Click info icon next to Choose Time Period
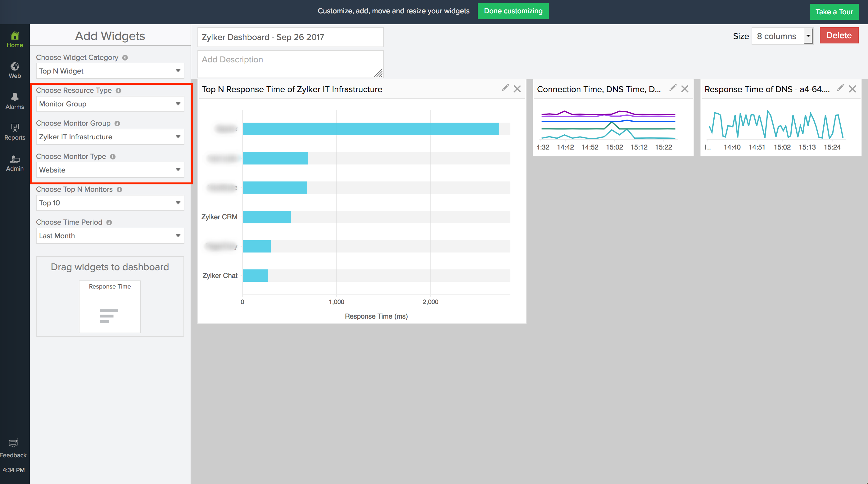The width and height of the screenshot is (868, 484). 109,222
